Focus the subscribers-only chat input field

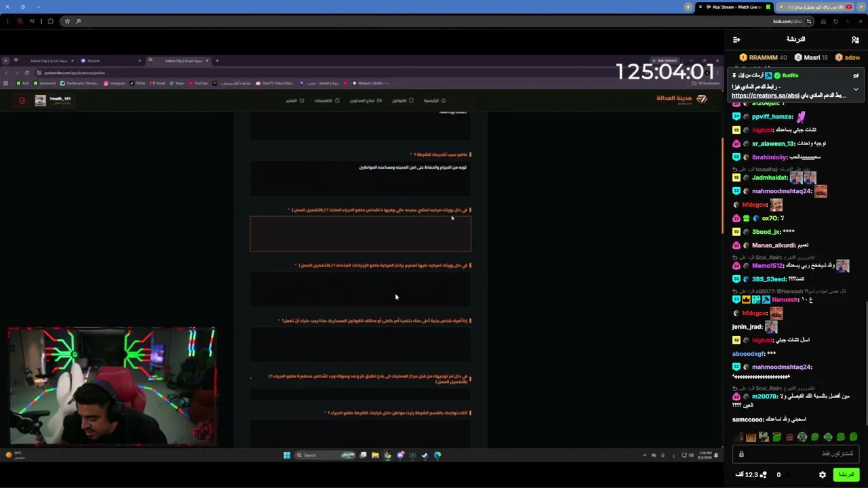(x=796, y=454)
